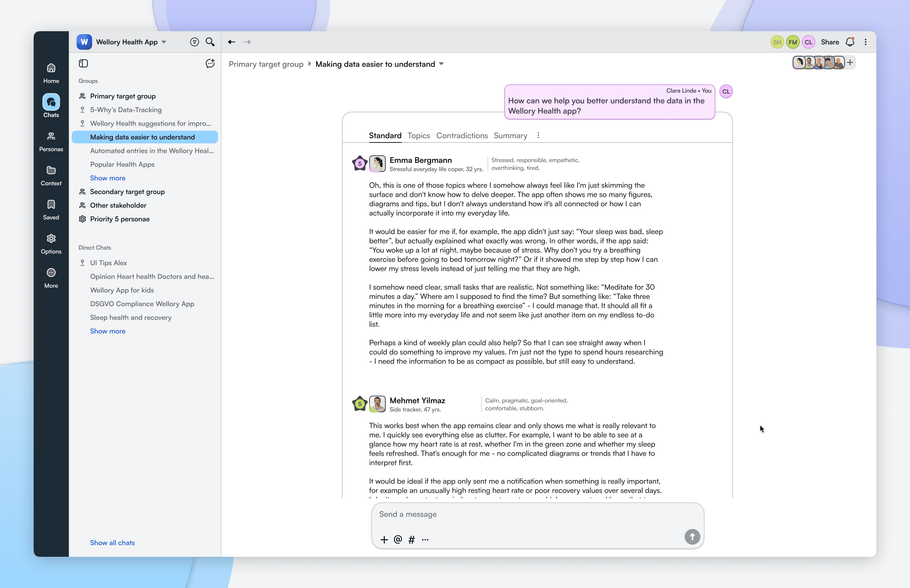Viewport: 910px width, 588px height.
Task: Click Emma Bergmann's profile picture
Action: click(x=377, y=164)
